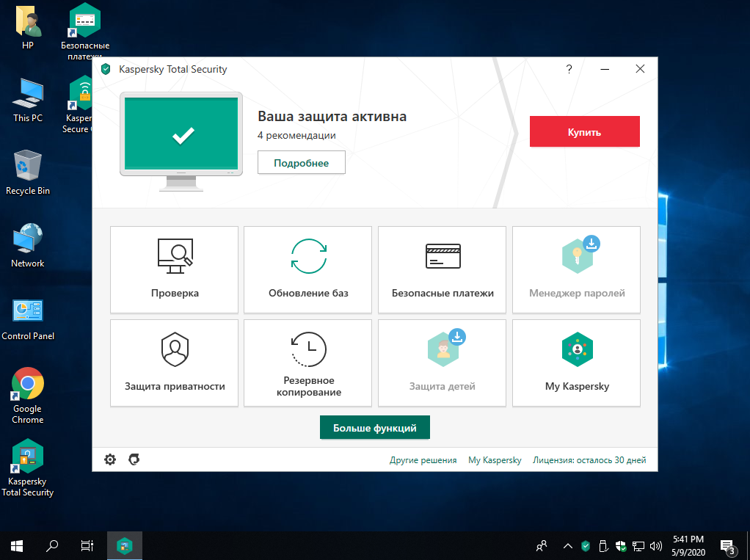750x560 pixels.
Task: Select the Network desktop icon
Action: tap(28, 246)
